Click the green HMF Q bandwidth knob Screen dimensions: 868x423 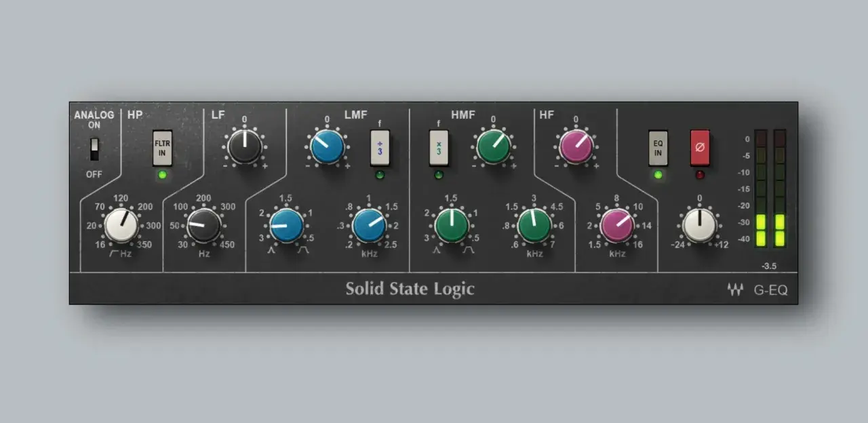tap(452, 226)
